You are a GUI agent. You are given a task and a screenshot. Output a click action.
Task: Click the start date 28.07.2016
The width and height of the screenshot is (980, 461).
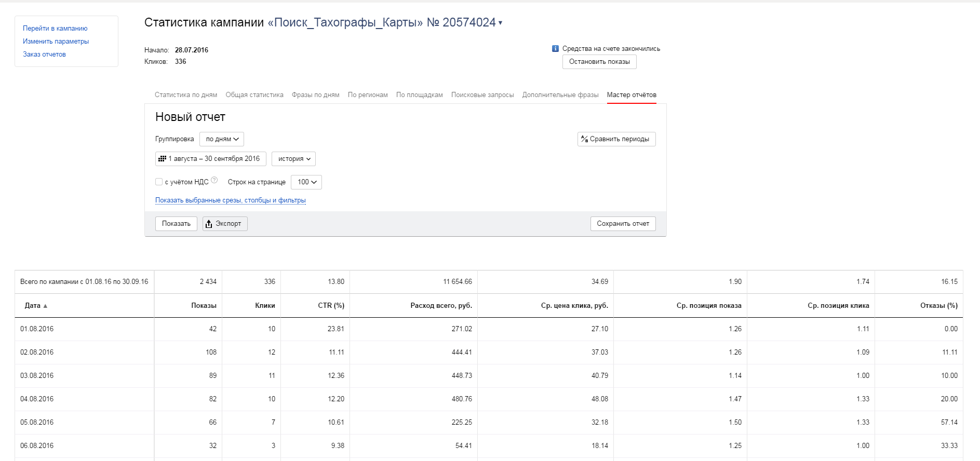(x=192, y=50)
